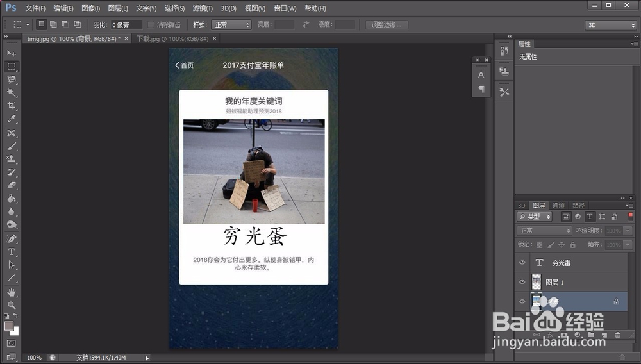
Task: Open the 样式 style dropdown
Action: (x=231, y=25)
